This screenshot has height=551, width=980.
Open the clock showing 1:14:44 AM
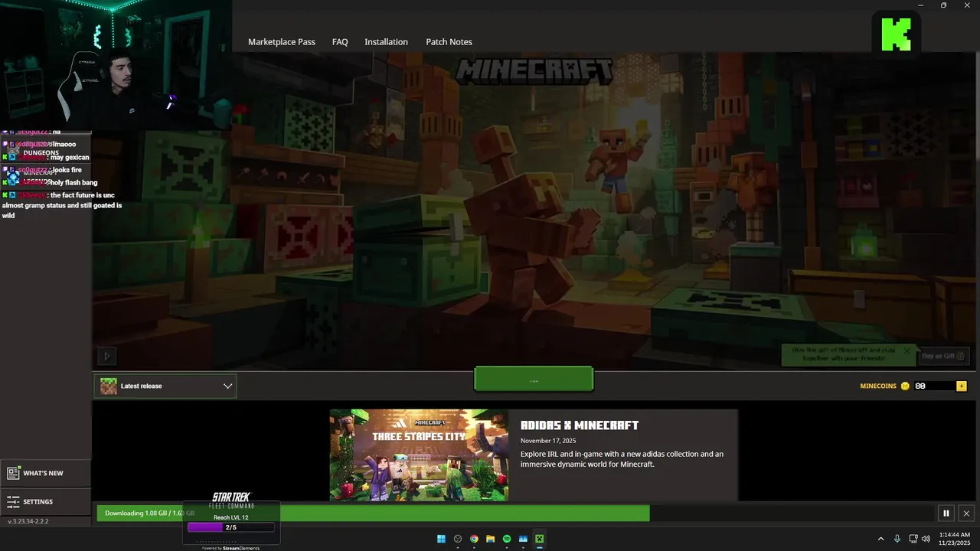[955, 539]
